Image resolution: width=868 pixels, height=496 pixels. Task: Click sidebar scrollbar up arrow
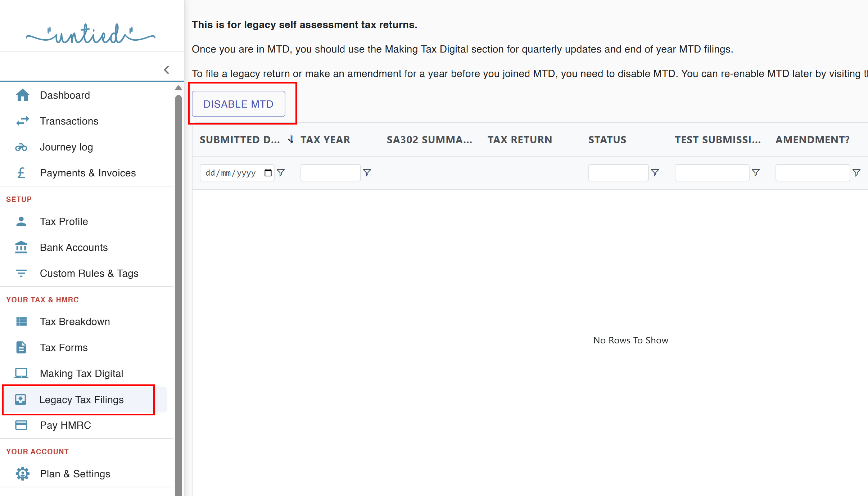(178, 88)
